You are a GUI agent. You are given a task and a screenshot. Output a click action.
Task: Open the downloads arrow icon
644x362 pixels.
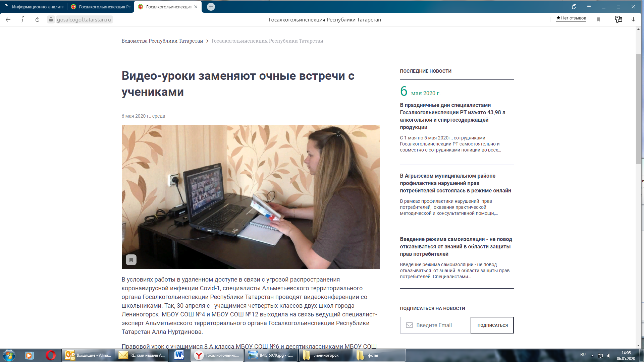633,20
